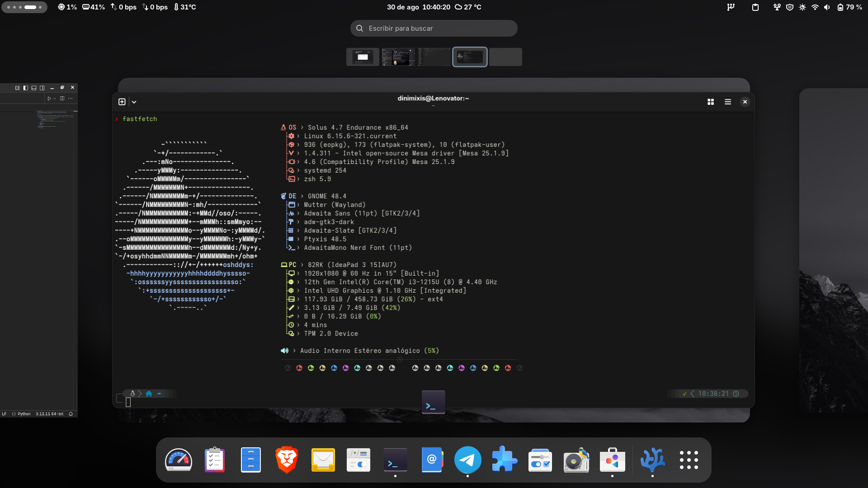Open the battery 79 % system menu
The width and height of the screenshot is (868, 488).
tap(850, 7)
